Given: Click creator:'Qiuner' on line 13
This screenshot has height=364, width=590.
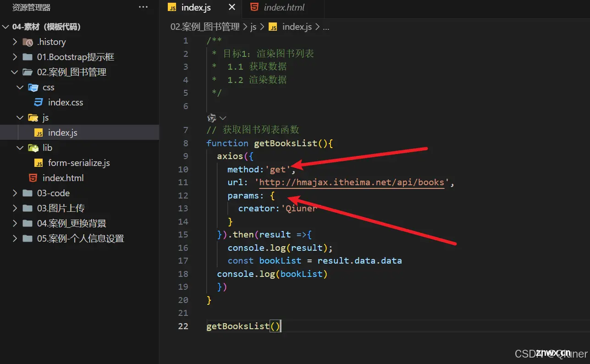Looking at the screenshot, I should tap(277, 209).
